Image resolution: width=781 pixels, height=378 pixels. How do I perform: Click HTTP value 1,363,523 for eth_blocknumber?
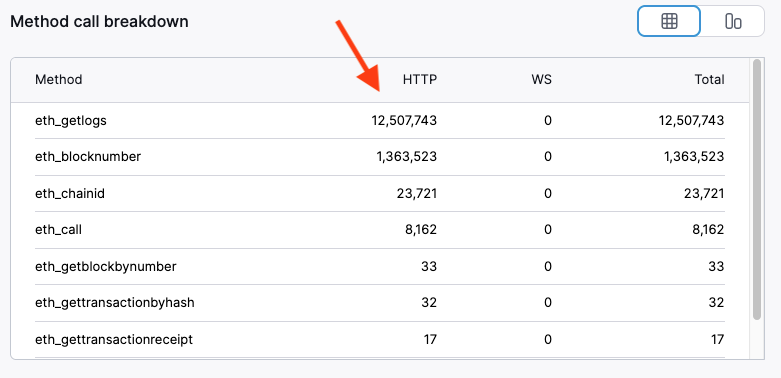coord(406,157)
